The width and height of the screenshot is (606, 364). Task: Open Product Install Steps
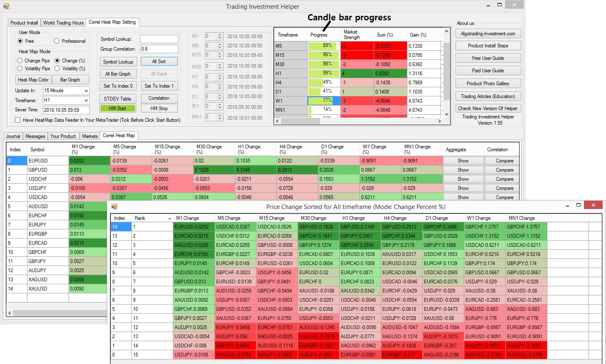pyautogui.click(x=488, y=46)
